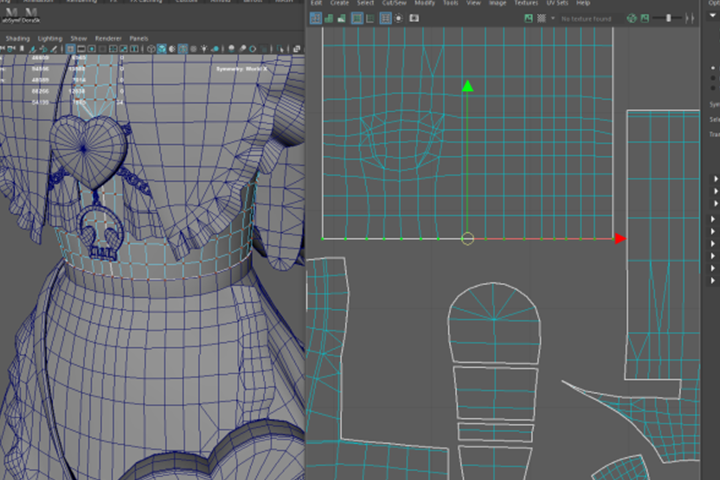Click the green vertical move manipulator arrow
The image size is (720, 480).
point(467,86)
